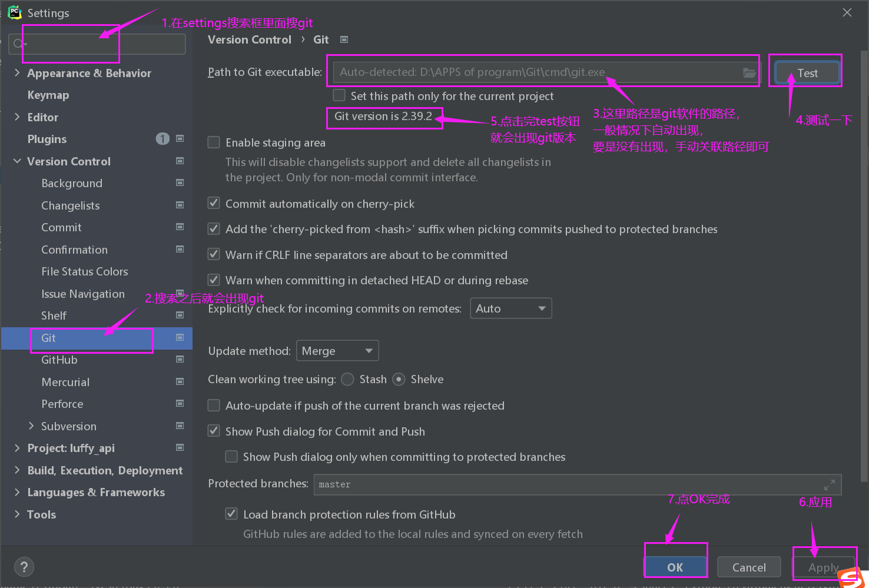Enable auto-update if push was rejected

tap(214, 406)
